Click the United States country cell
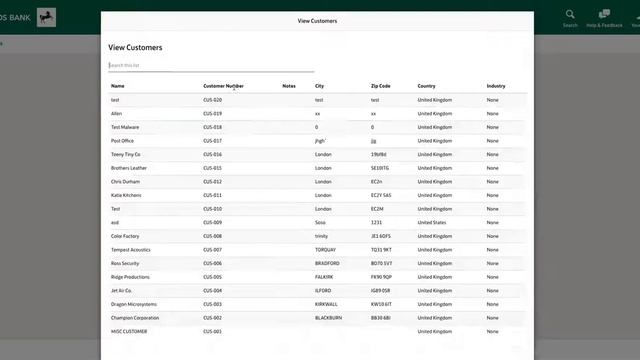This screenshot has width=640, height=360. (x=432, y=222)
